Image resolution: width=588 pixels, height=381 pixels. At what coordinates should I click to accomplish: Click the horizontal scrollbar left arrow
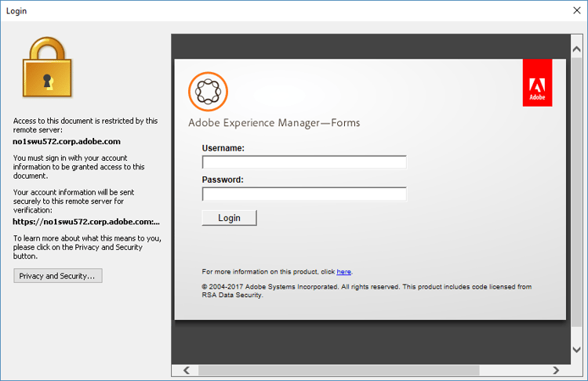coord(187,370)
